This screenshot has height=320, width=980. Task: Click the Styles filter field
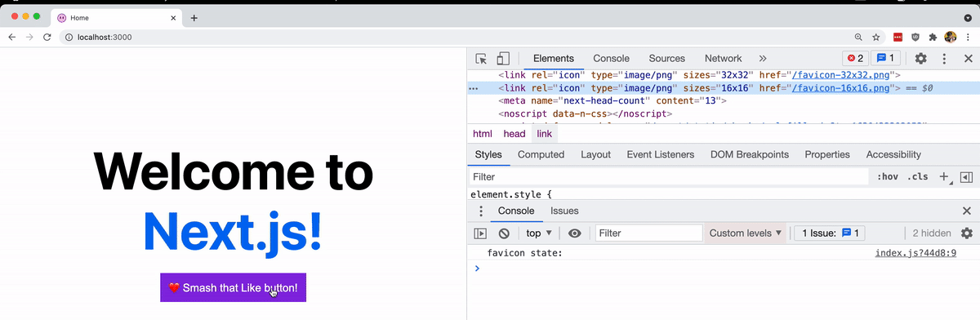668,176
